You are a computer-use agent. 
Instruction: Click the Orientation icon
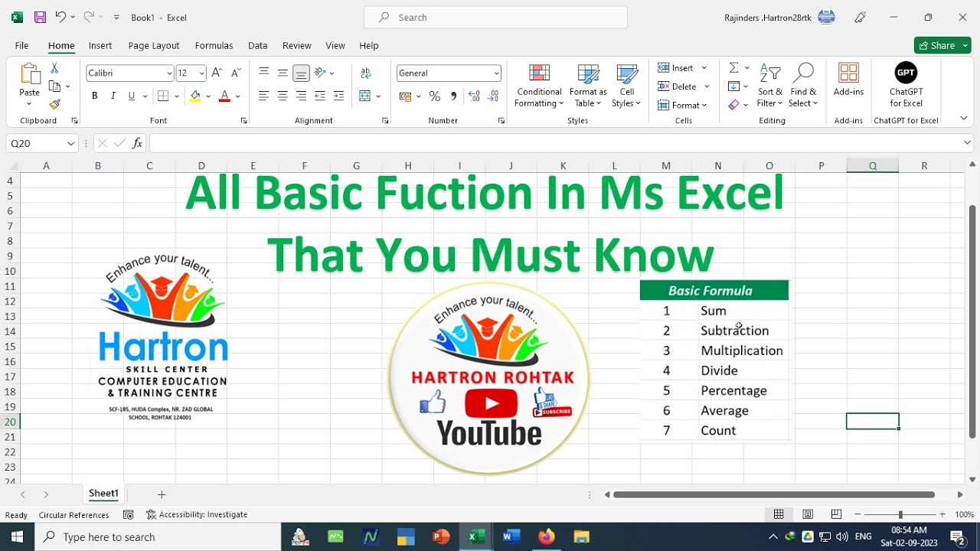click(320, 73)
